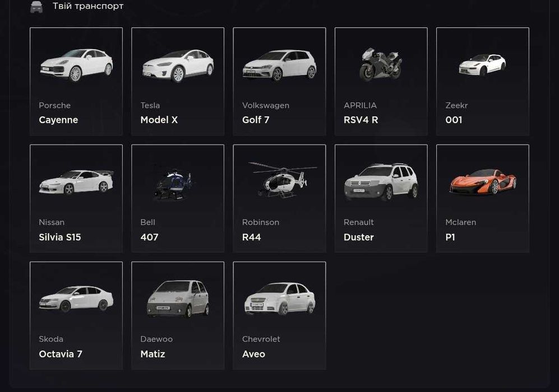Viewport: 559px width, 392px height.
Task: Click the APRILIA brand label
Action: click(360, 105)
